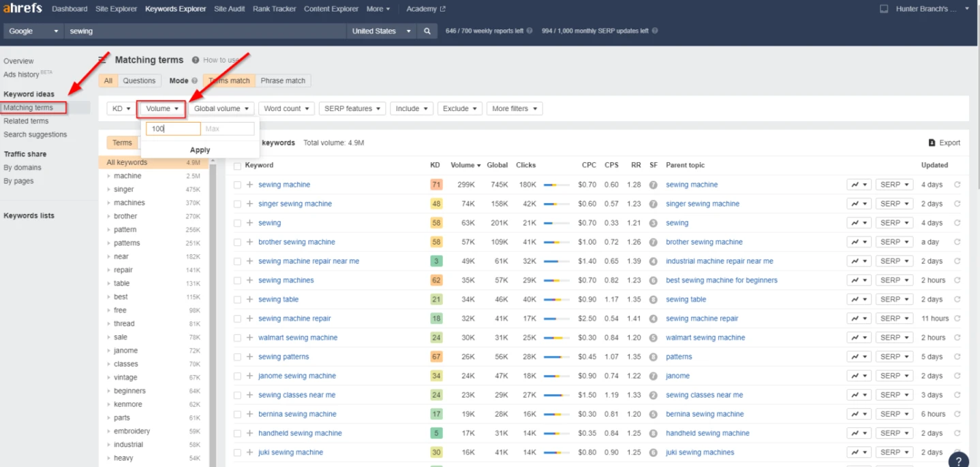Open the Word count filter dropdown
This screenshot has height=467, width=980.
point(286,108)
